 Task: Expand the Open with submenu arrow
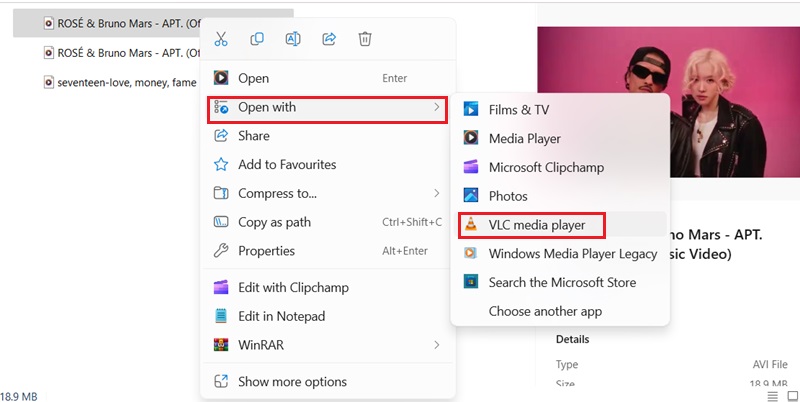point(436,107)
